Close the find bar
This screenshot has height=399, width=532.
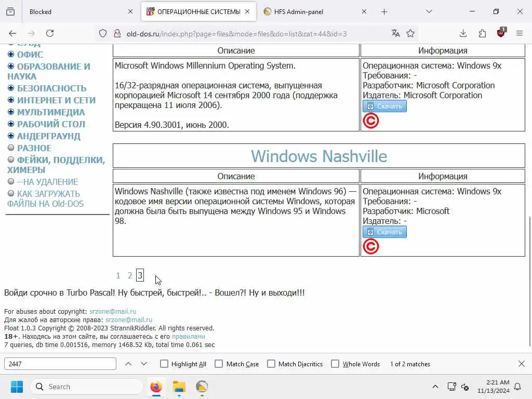tap(522, 364)
